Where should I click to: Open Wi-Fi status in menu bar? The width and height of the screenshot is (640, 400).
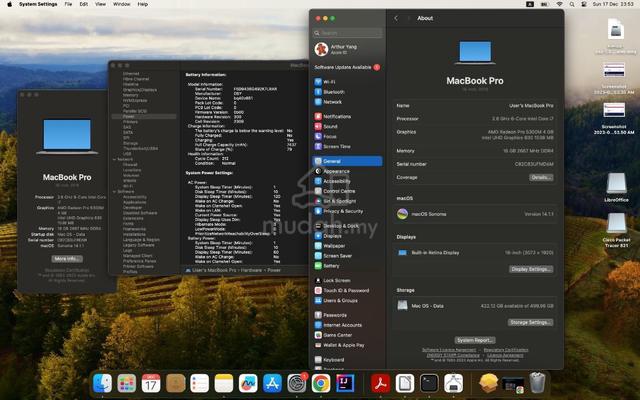(559, 4)
